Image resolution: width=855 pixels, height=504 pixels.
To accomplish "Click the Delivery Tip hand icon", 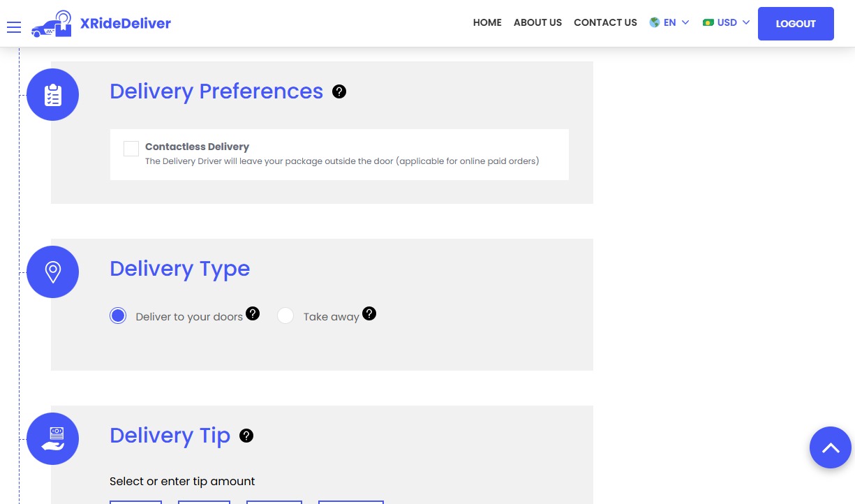I will click(52, 438).
